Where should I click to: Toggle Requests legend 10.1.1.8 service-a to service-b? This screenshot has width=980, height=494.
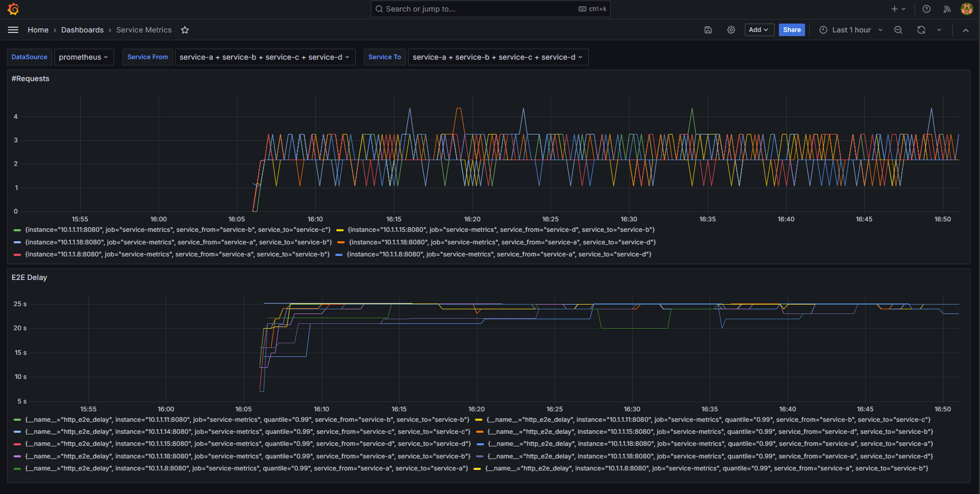[177, 254]
